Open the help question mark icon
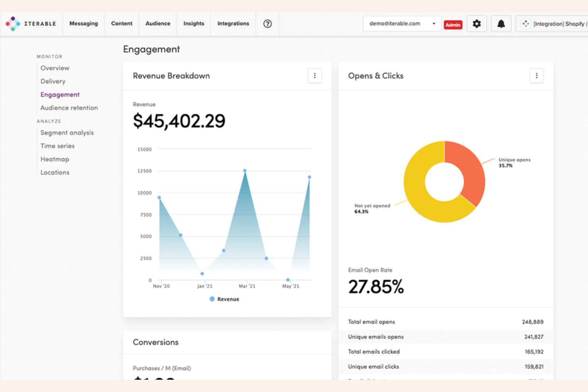Viewport: 588px width, 392px height. pyautogui.click(x=267, y=24)
